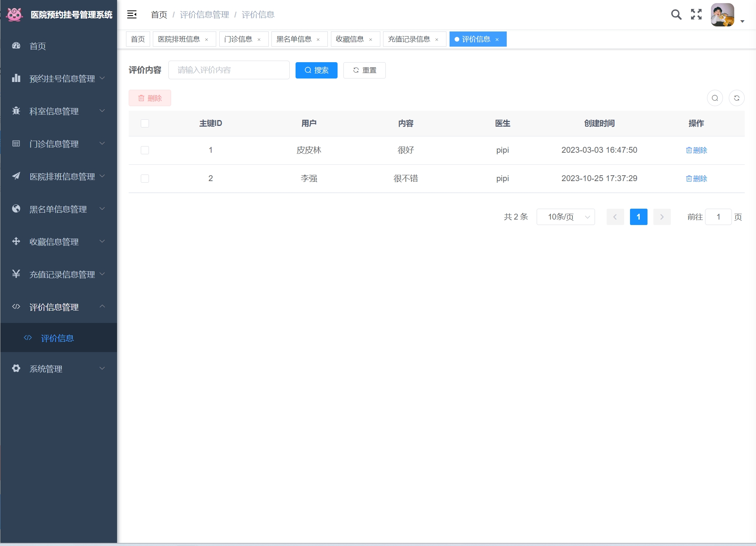Check the row for user 李强

(x=145, y=178)
